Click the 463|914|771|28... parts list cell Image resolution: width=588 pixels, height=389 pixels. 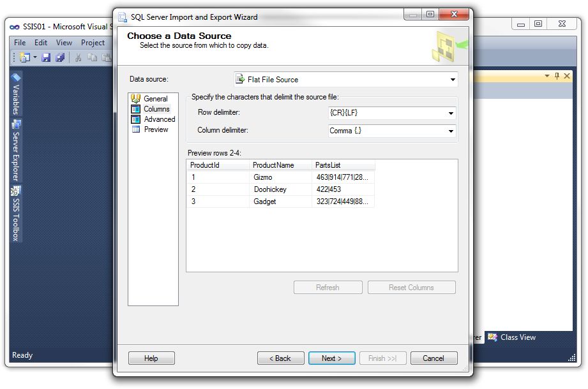(x=343, y=177)
